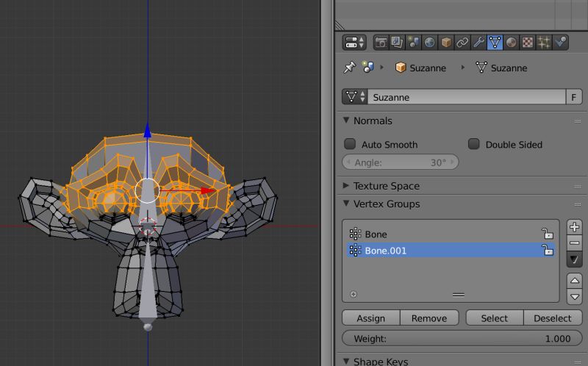
Task: Click the Remove button
Action: 429,318
